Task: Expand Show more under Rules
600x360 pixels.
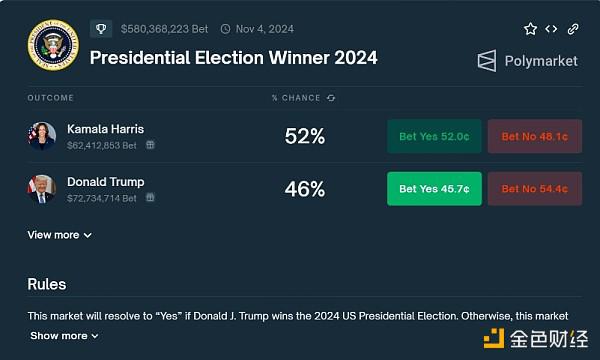Action: [64, 336]
